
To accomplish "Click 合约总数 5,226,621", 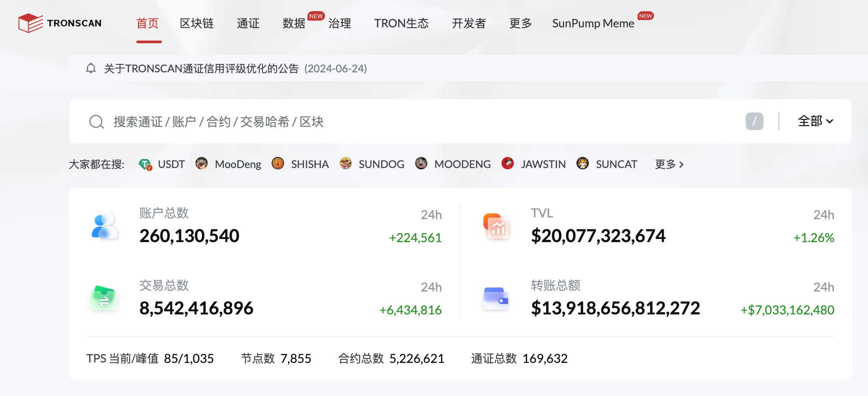I will pos(391,359).
